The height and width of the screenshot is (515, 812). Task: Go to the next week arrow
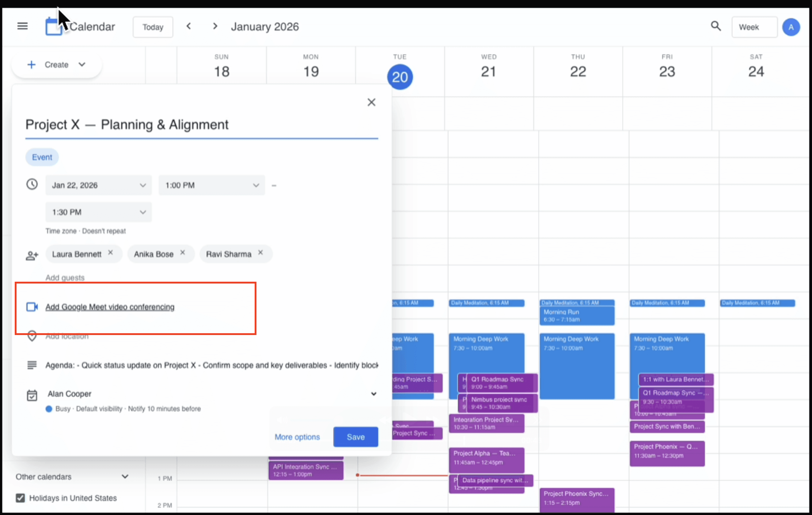[x=215, y=26]
